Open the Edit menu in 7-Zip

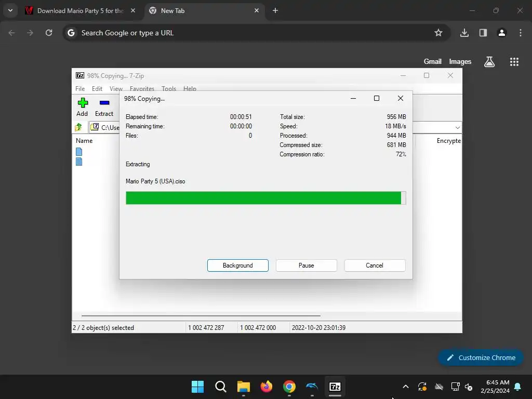[x=97, y=88]
